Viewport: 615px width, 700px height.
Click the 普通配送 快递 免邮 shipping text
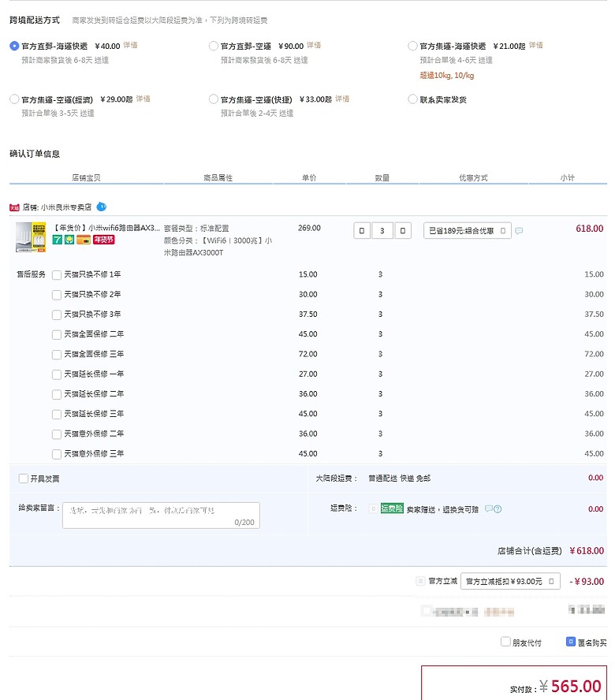click(x=399, y=478)
